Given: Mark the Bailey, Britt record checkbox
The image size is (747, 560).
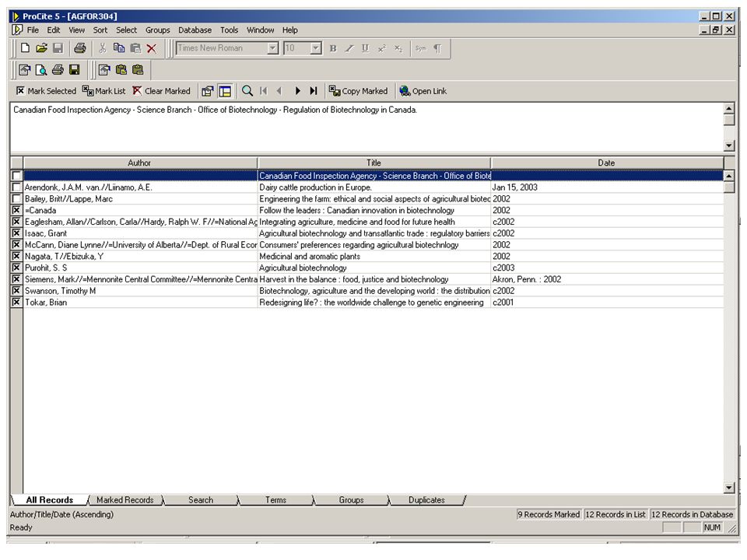Looking at the screenshot, I should click(x=16, y=198).
